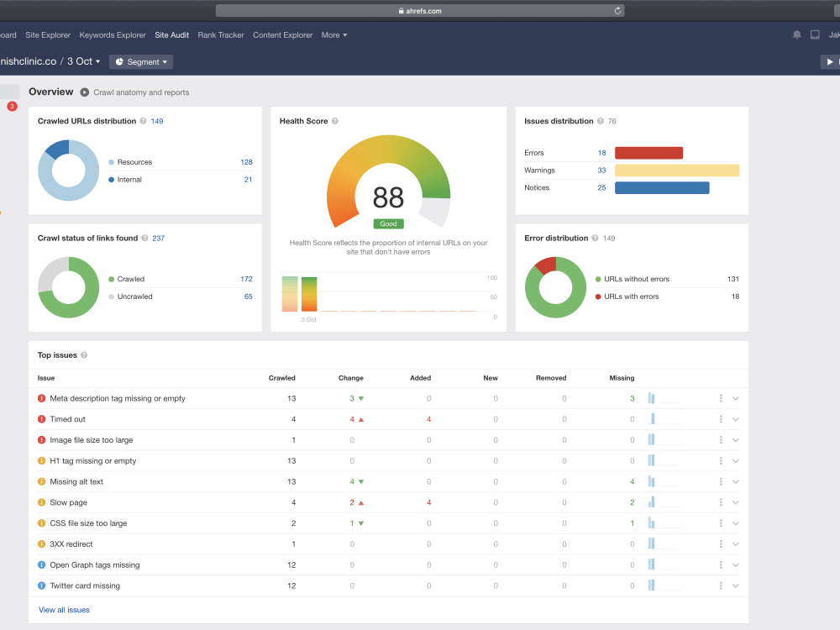
Task: Click the play icon beside Crawl anatomy
Action: point(85,92)
